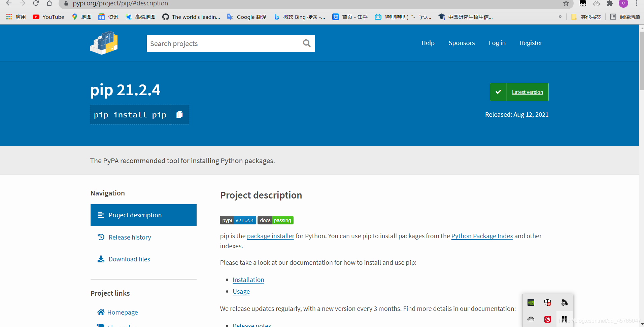The image size is (644, 327).
Task: Click the Register link
Action: (x=531, y=43)
